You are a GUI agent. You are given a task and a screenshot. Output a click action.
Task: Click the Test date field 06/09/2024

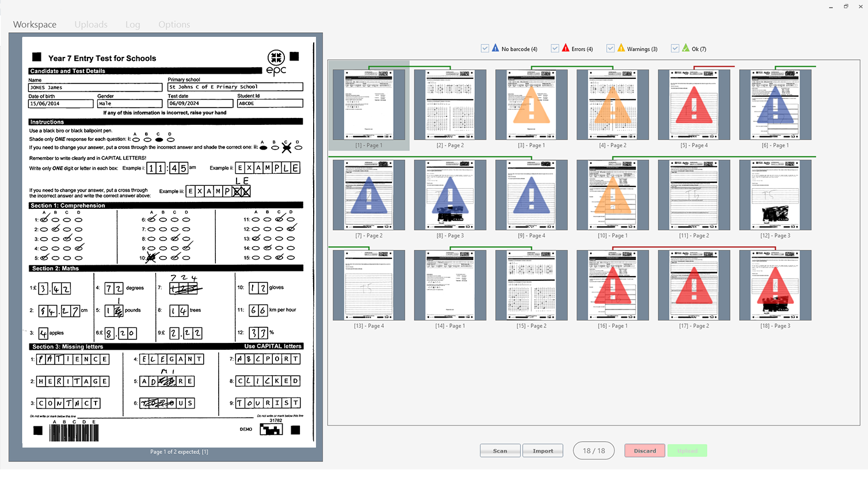(x=200, y=104)
